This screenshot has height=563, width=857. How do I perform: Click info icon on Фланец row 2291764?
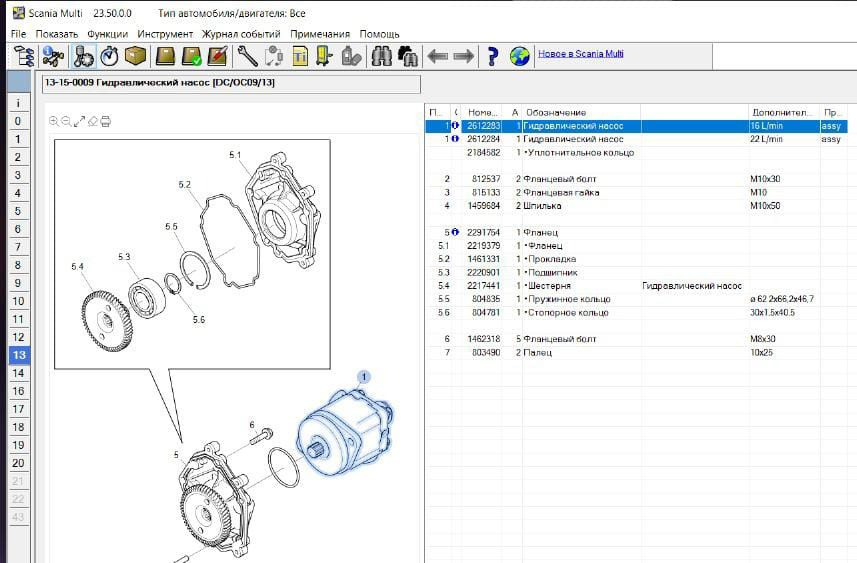(454, 232)
